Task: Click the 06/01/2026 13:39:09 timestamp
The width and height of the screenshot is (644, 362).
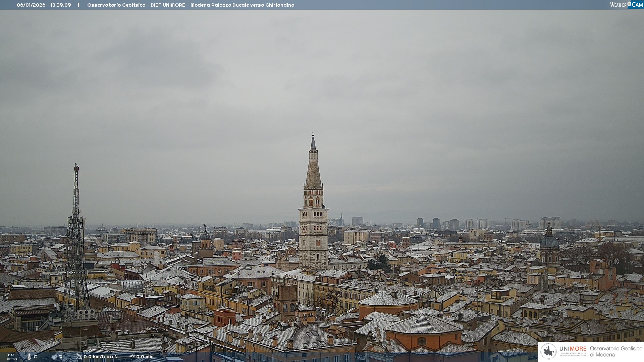Action: (x=44, y=5)
